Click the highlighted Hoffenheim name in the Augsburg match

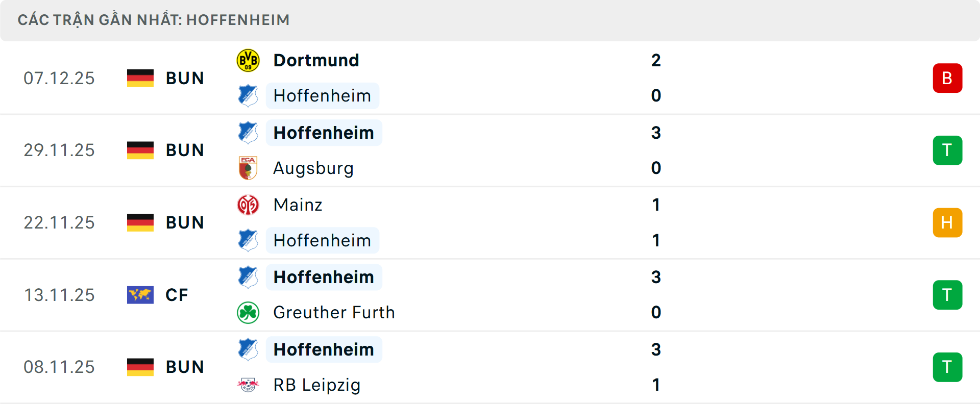(x=324, y=133)
